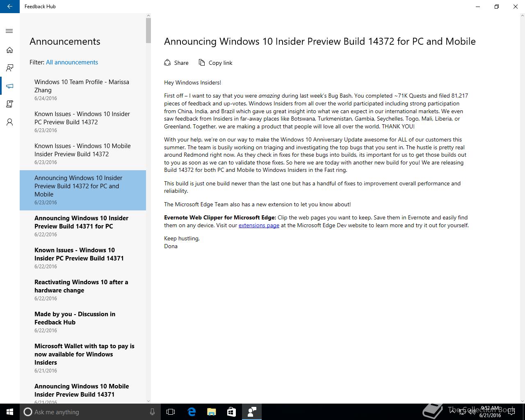Click the list scrollbar up arrow
The height and width of the screenshot is (420, 525).
click(148, 16)
